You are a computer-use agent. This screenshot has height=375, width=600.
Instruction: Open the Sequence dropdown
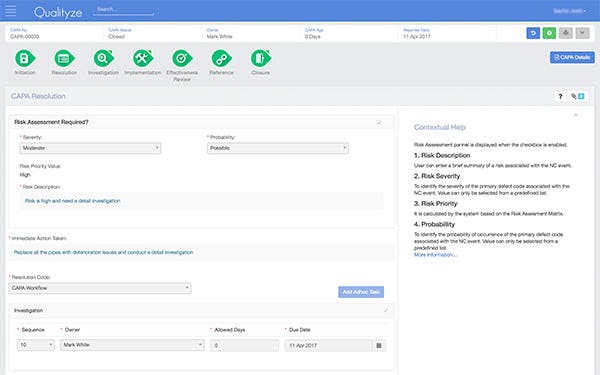[x=36, y=345]
